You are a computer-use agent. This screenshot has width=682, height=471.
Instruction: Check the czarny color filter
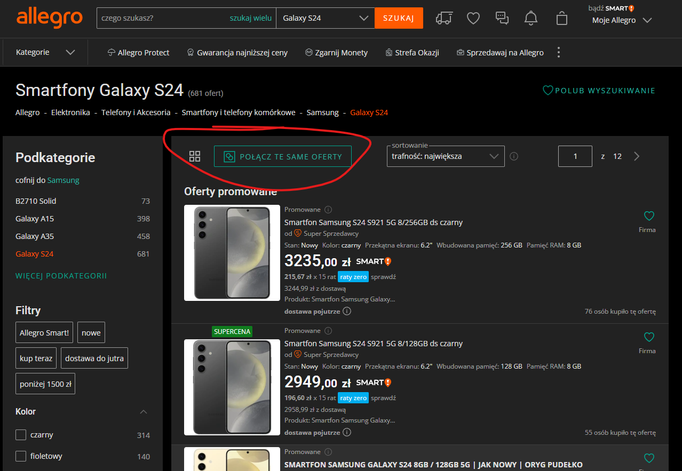click(21, 435)
